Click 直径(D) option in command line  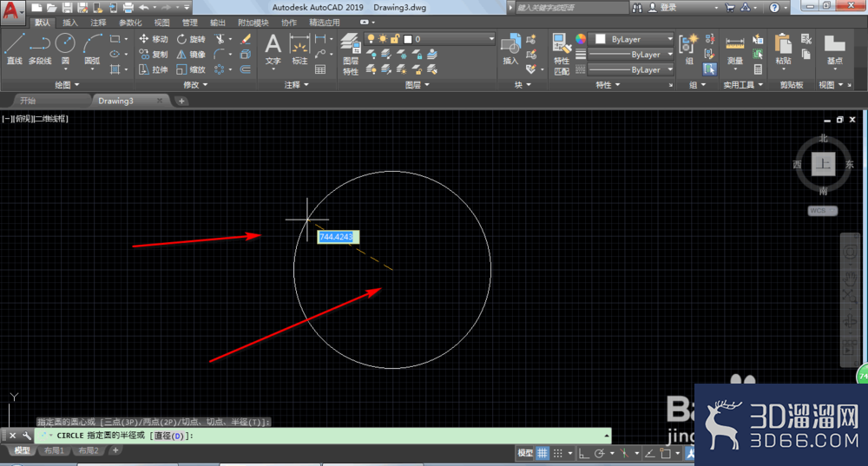pyautogui.click(x=169, y=436)
